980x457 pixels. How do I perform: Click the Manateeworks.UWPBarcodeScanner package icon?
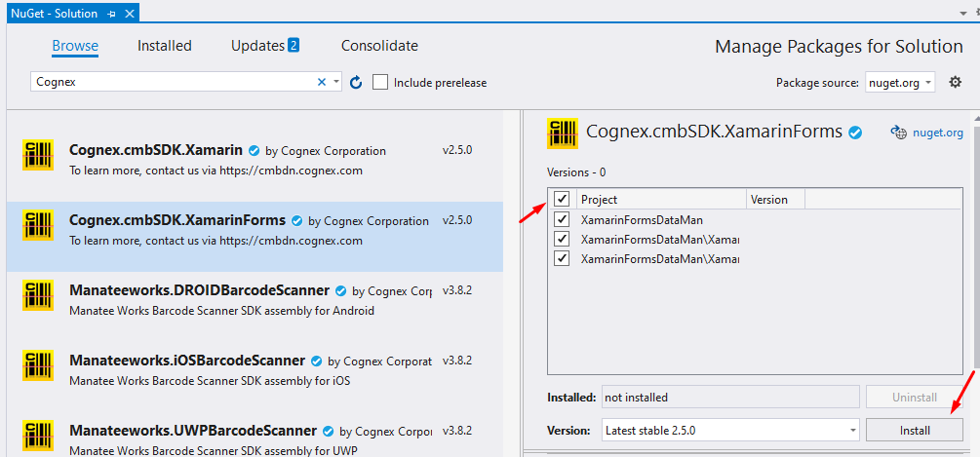click(38, 437)
